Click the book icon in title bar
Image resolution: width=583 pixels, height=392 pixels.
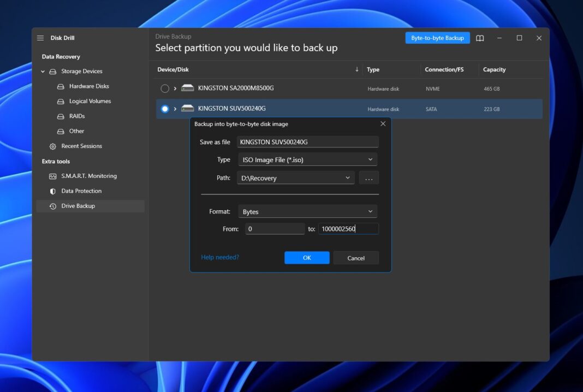[480, 38]
